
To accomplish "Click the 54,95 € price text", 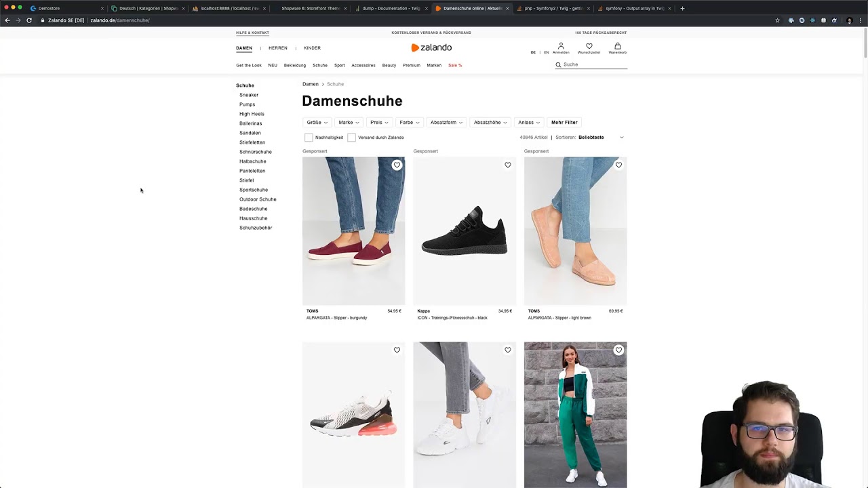I will [395, 311].
